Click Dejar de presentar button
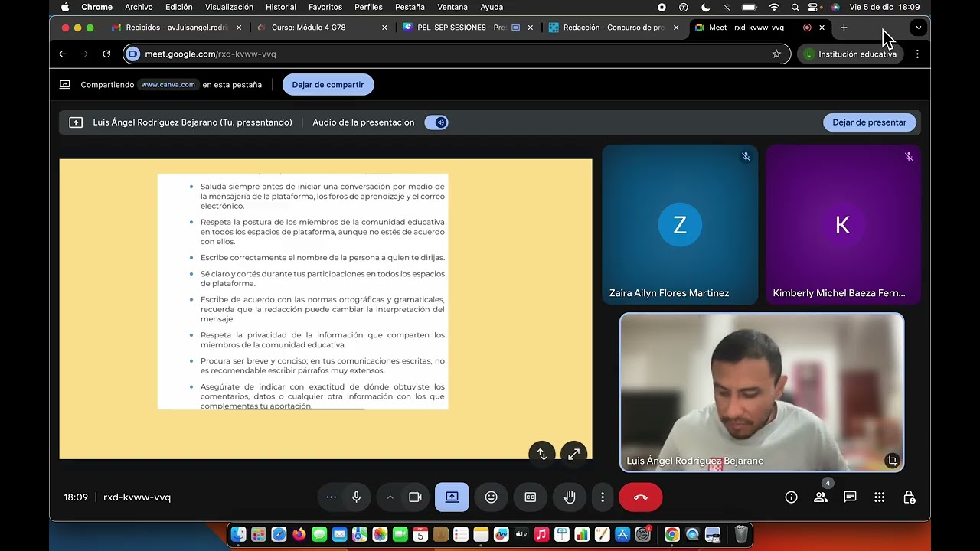This screenshot has width=980, height=551. (869, 122)
